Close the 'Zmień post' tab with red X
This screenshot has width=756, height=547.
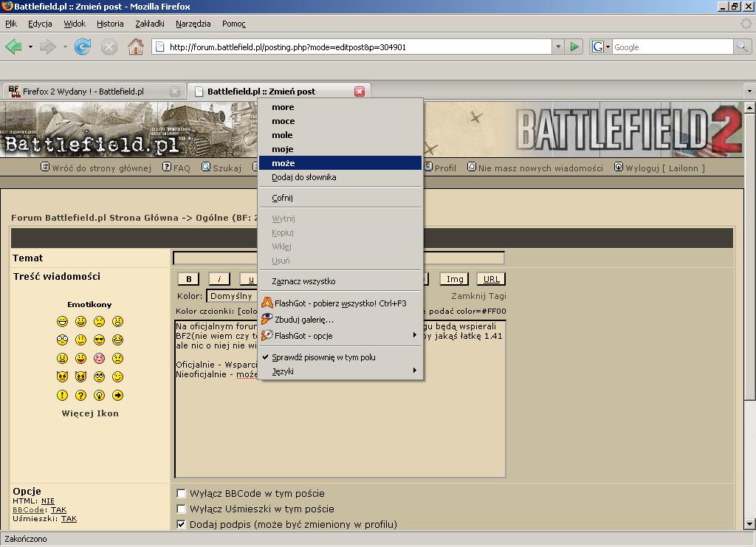click(x=360, y=92)
